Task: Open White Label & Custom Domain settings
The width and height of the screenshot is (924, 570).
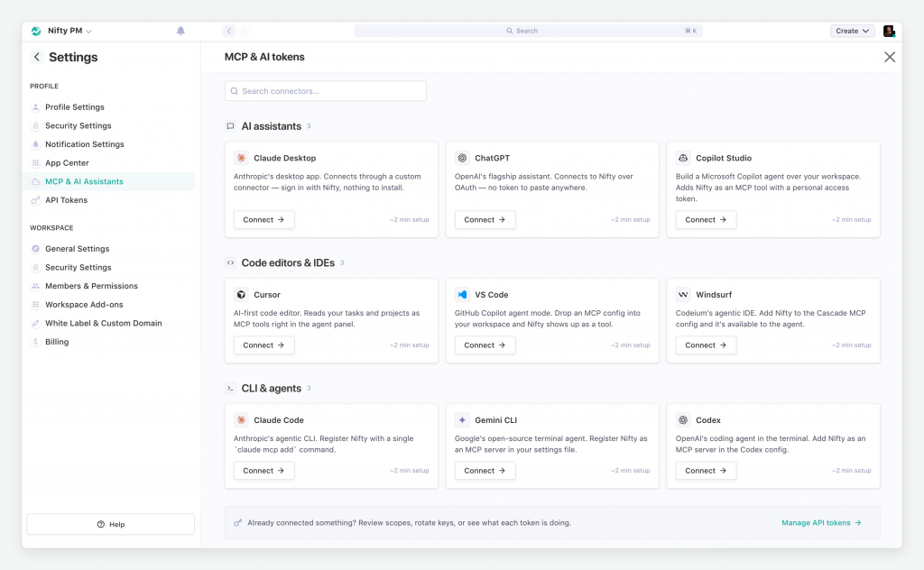Action: [x=103, y=323]
